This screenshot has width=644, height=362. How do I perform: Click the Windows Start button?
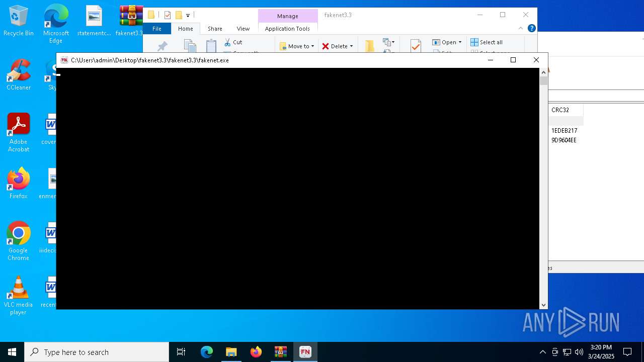click(12, 352)
